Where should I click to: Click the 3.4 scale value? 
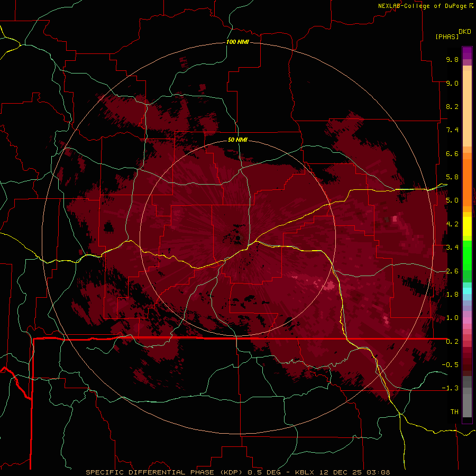pyautogui.click(x=452, y=248)
